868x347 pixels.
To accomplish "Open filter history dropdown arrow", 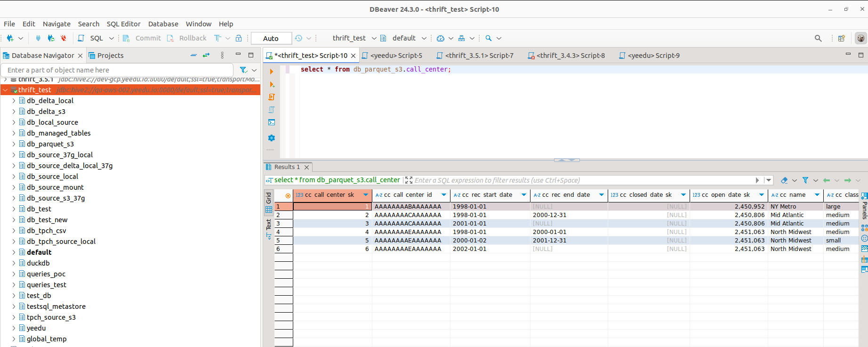I will 769,180.
